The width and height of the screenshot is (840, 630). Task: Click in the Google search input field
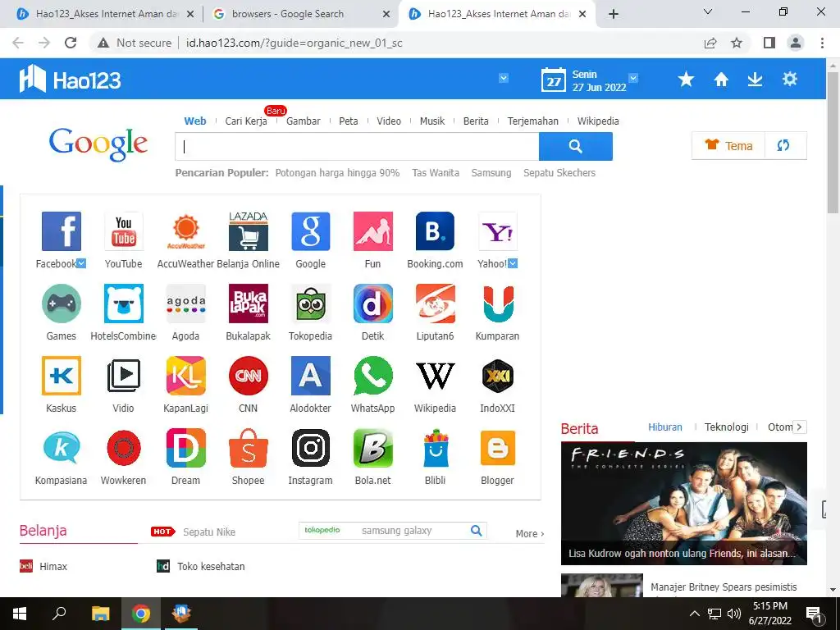pyautogui.click(x=357, y=146)
